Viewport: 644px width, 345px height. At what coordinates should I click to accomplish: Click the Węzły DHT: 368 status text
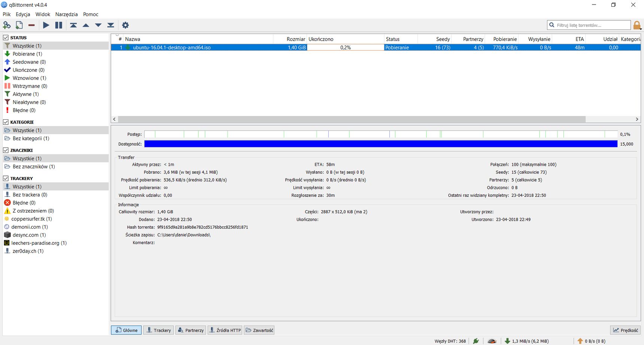click(450, 341)
